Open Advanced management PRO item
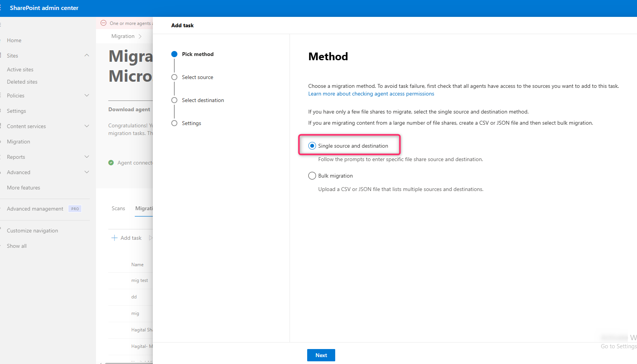This screenshot has width=637, height=364. click(x=44, y=209)
